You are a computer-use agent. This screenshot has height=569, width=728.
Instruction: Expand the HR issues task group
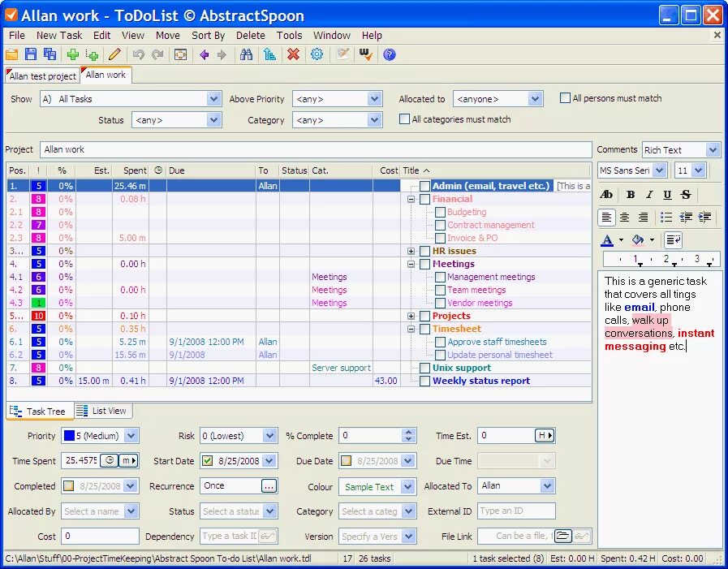tap(411, 251)
